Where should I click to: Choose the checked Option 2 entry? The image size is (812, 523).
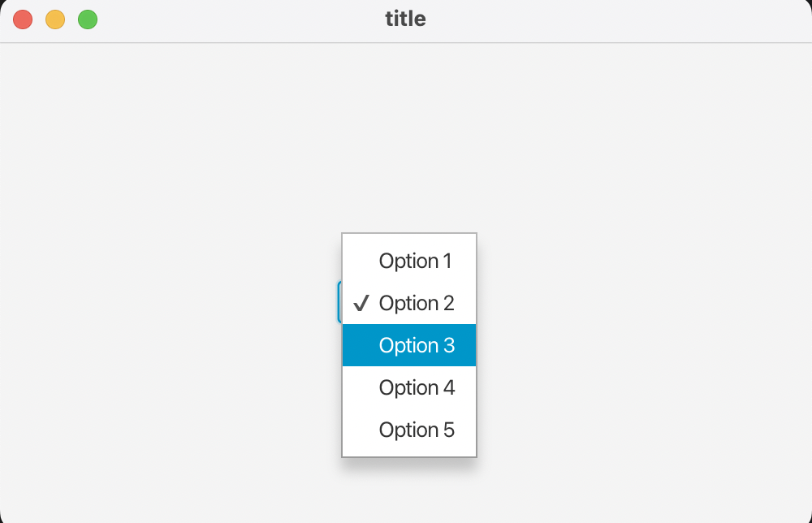coord(417,304)
